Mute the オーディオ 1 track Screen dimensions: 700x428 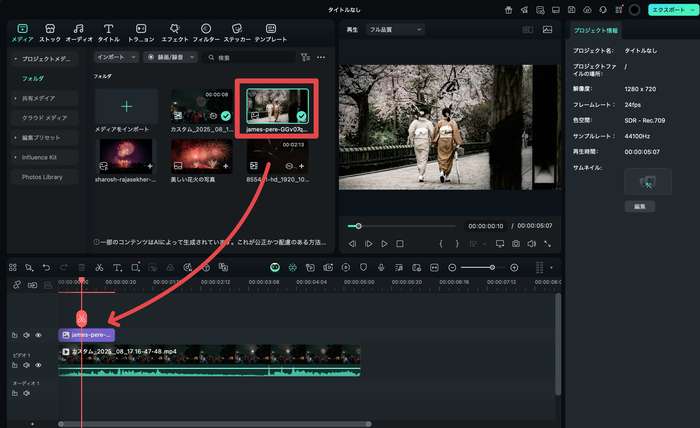click(26, 393)
